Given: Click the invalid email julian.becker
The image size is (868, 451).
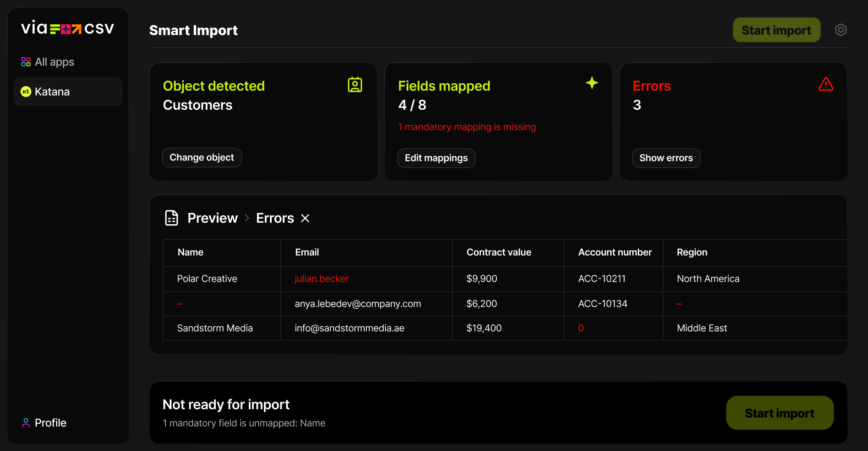Looking at the screenshot, I should click(322, 279).
